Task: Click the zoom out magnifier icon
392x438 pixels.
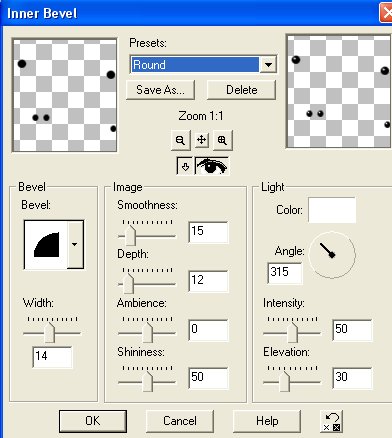Action: click(x=180, y=140)
